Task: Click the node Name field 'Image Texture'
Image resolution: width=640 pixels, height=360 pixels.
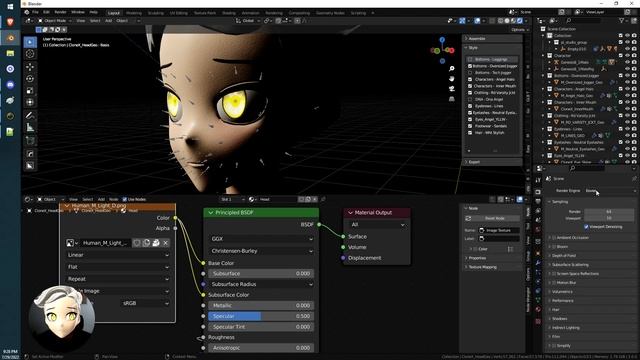Action: pyautogui.click(x=499, y=230)
